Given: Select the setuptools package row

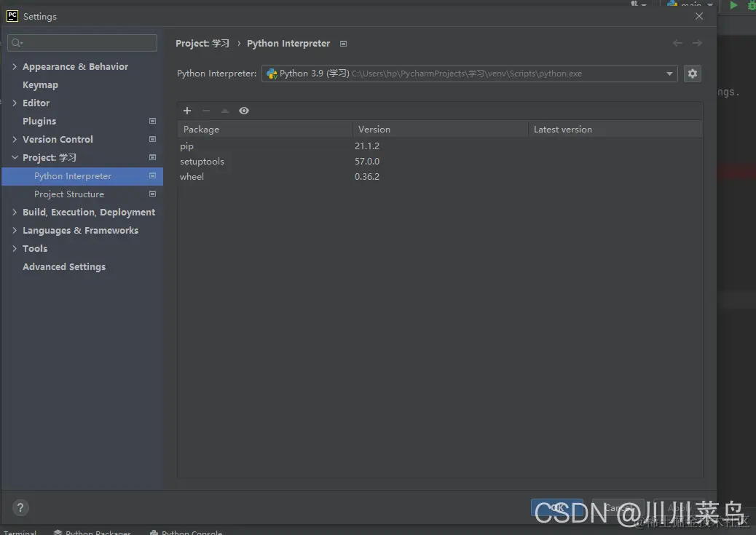Looking at the screenshot, I should (x=440, y=162).
